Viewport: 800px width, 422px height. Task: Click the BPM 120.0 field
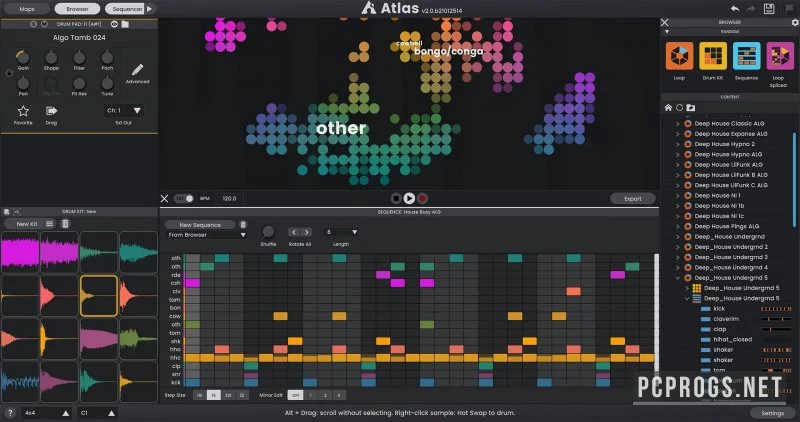[230, 198]
